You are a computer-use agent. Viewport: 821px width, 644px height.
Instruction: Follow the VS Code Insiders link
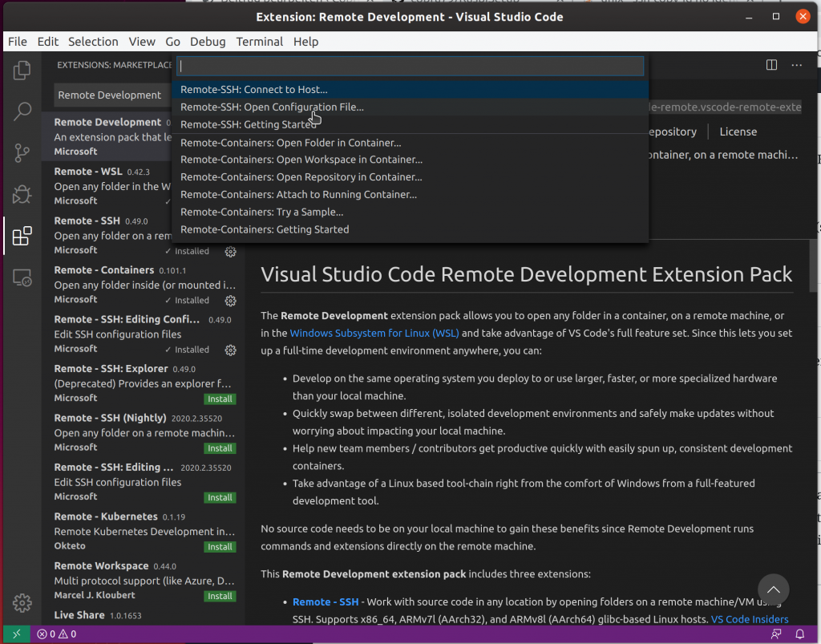tap(750, 619)
